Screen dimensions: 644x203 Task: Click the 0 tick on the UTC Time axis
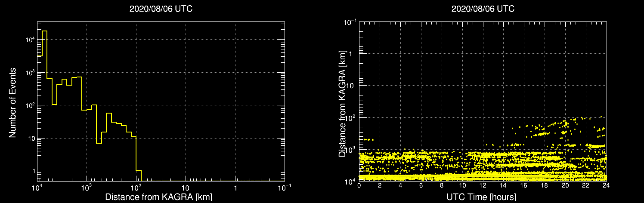[x=359, y=186]
